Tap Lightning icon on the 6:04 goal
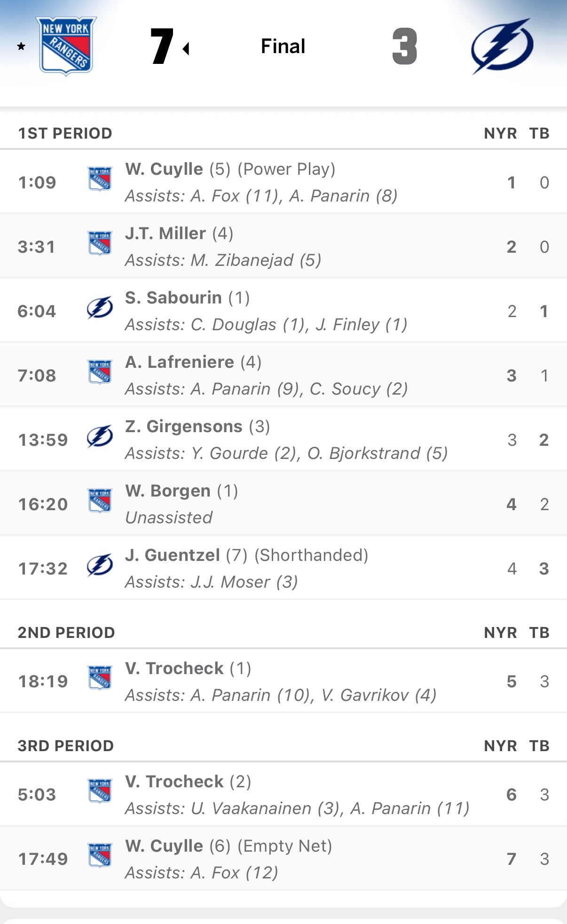This screenshot has width=567, height=924. point(100,308)
